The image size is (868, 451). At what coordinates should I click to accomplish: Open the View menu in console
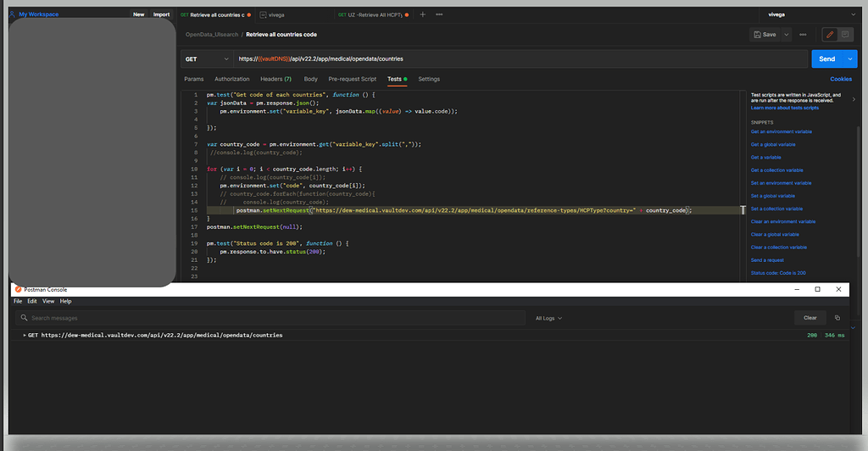coord(48,301)
